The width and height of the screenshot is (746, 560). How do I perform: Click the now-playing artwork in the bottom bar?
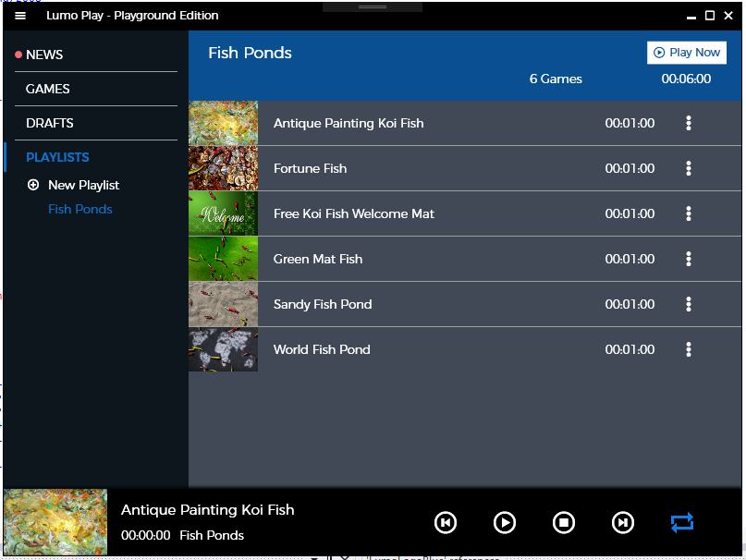point(55,522)
